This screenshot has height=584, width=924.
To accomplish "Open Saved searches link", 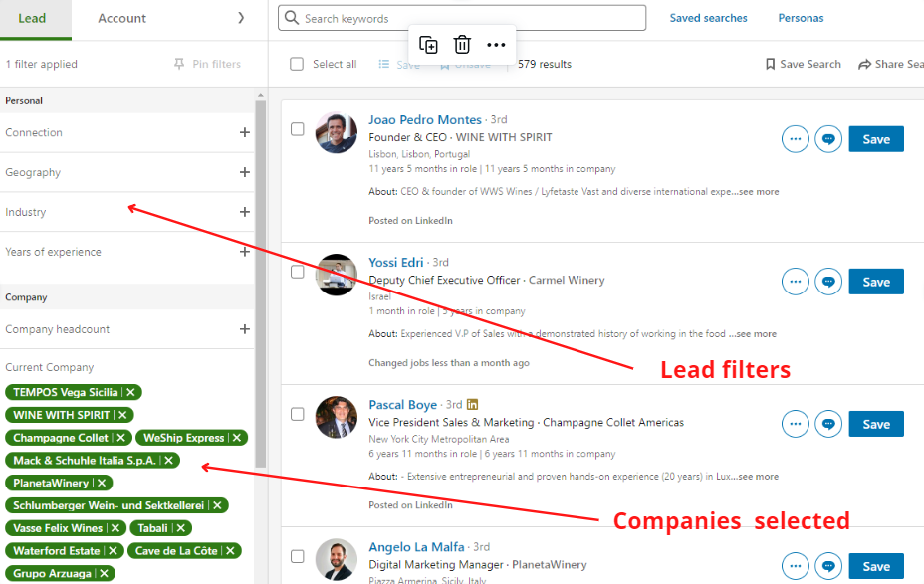I will tap(708, 18).
